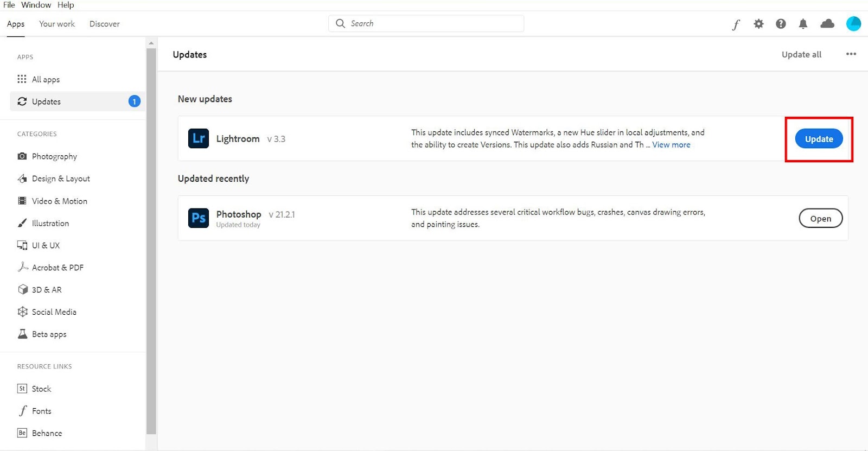Viewport: 868px width, 451px height.
Task: Open preferences gear icon
Action: (x=758, y=24)
